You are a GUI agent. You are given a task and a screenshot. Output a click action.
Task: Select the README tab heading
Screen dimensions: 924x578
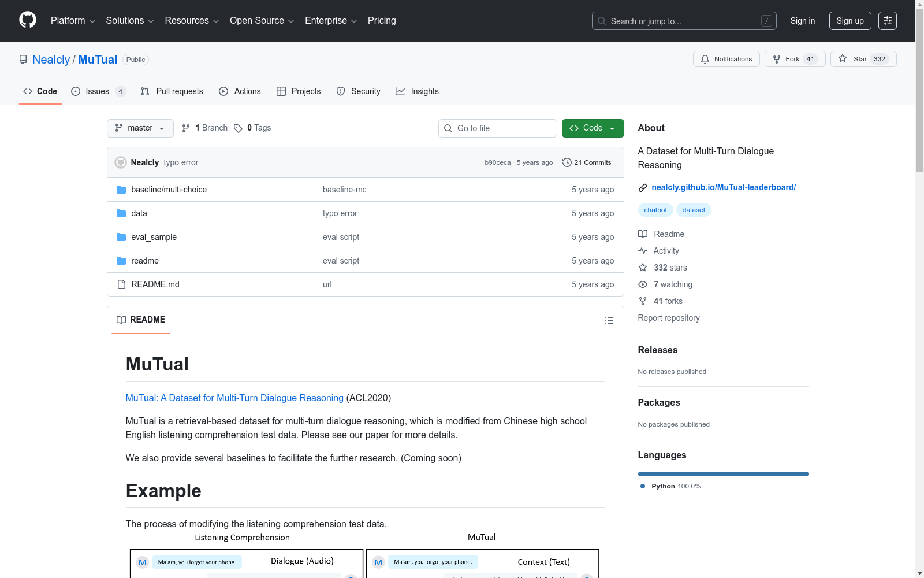[x=141, y=320]
